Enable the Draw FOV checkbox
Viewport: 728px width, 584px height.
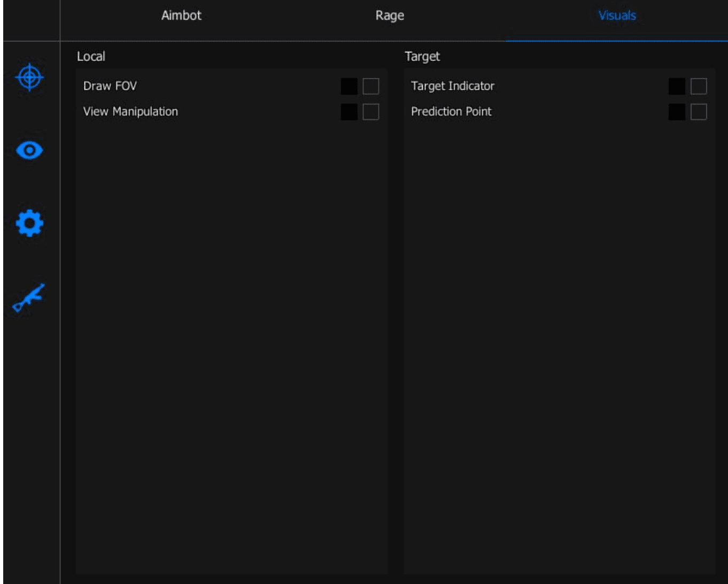point(370,86)
